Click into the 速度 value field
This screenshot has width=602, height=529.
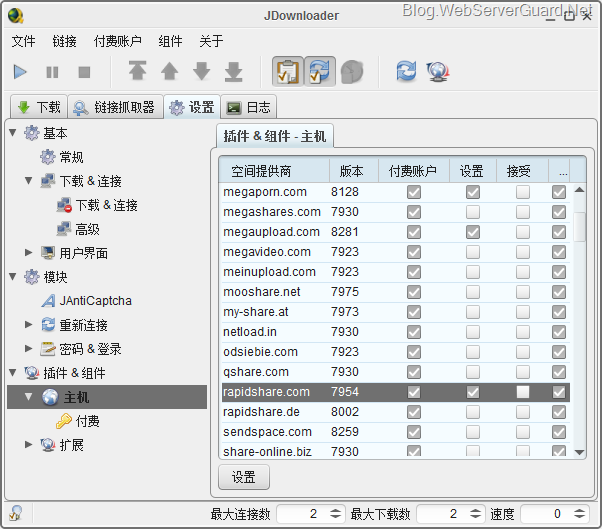tap(545, 514)
